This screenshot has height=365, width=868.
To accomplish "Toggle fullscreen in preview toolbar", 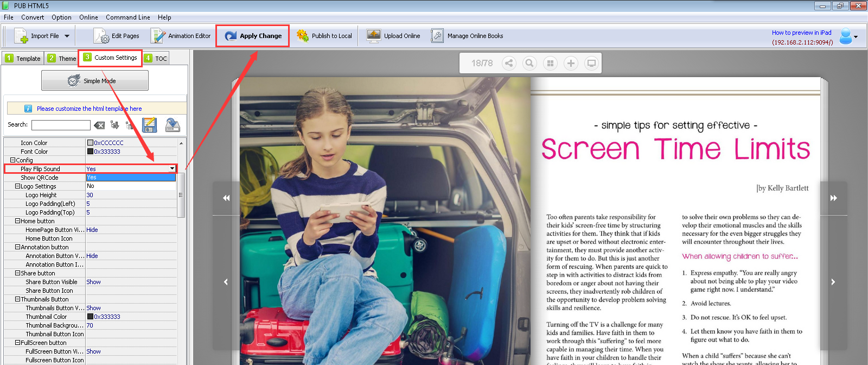I will (591, 63).
